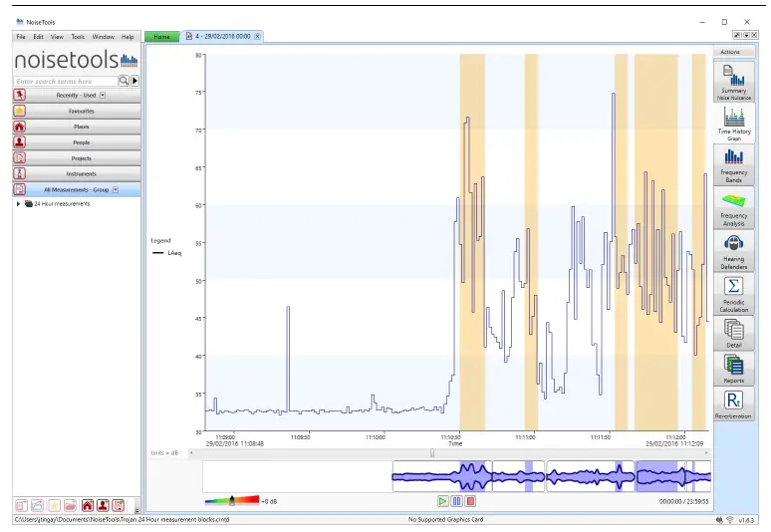Open the All Measurements - Group dropdown
Screen dimensions: 771x532
tap(116, 189)
